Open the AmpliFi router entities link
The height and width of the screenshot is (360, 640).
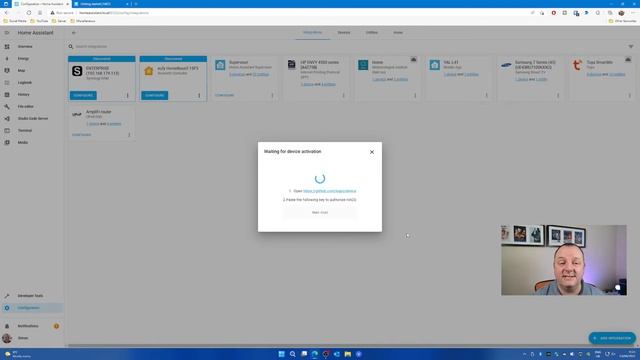[x=114, y=124]
